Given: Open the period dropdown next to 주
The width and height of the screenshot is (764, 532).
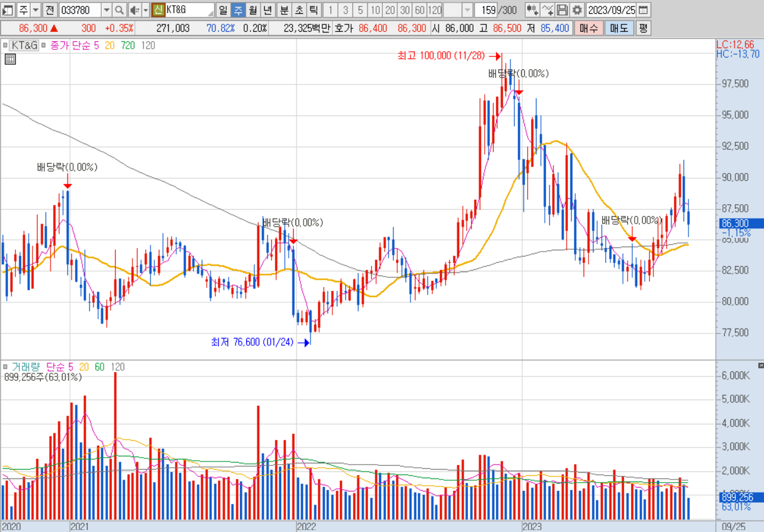Looking at the screenshot, I should (36, 10).
